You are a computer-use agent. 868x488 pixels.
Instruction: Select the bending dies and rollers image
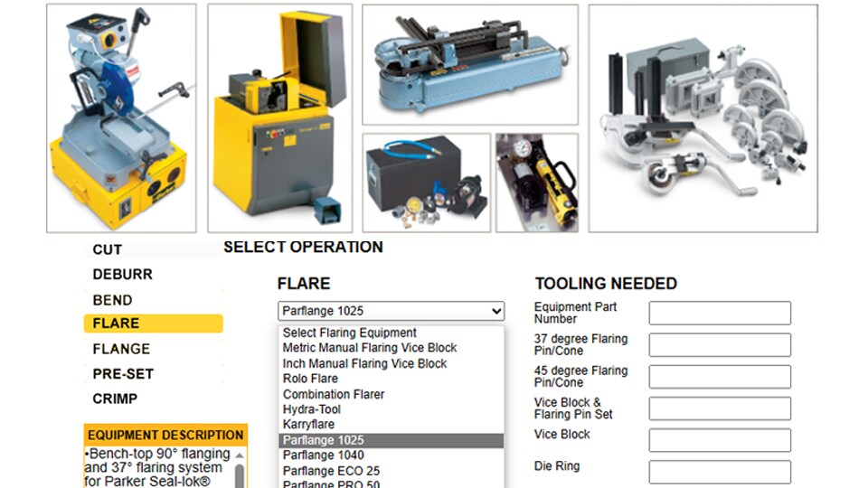(703, 117)
